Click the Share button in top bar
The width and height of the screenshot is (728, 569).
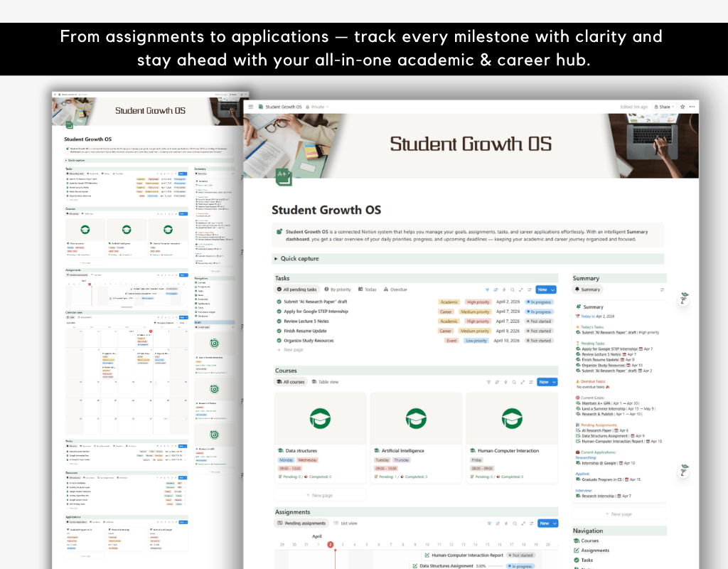point(665,107)
